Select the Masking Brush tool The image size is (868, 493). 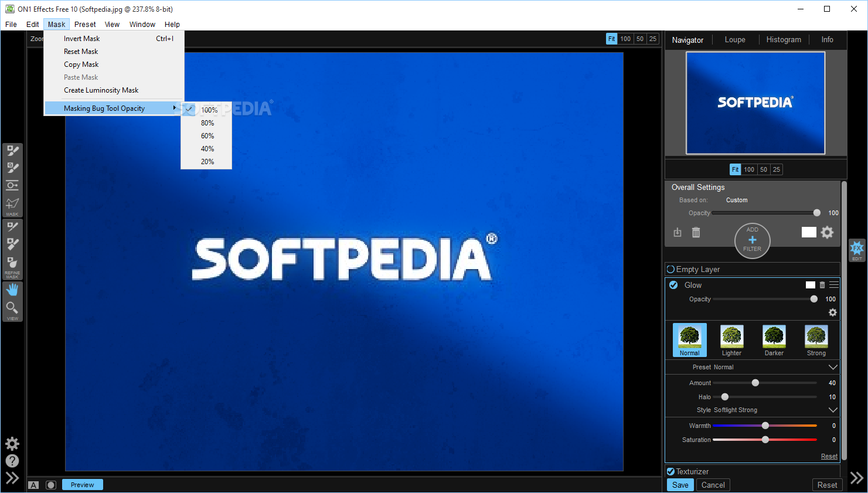pyautogui.click(x=12, y=151)
